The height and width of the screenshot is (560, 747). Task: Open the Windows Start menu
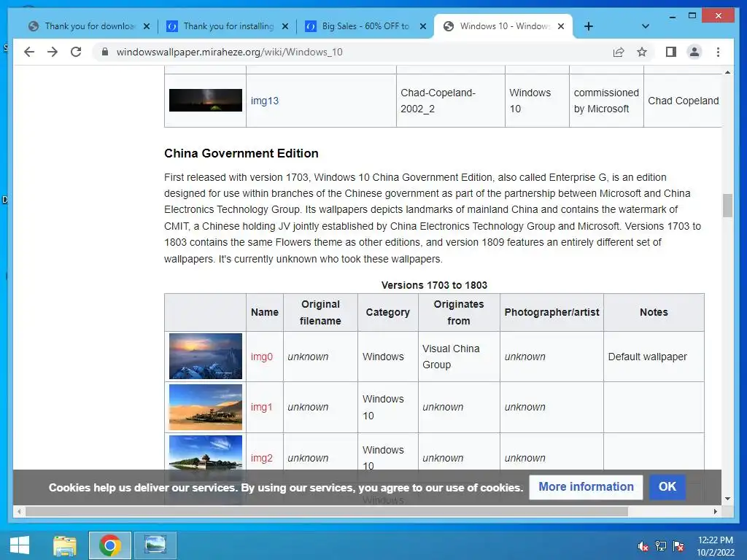19,545
